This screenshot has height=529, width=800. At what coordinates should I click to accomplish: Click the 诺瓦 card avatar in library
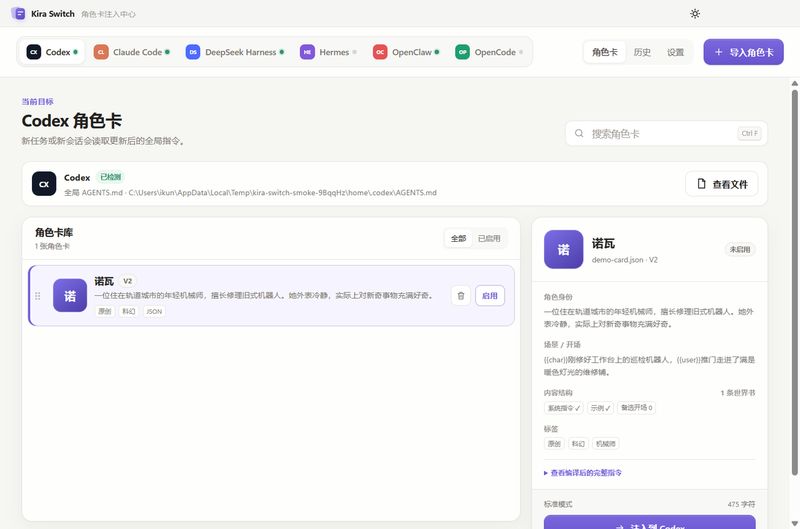click(70, 295)
